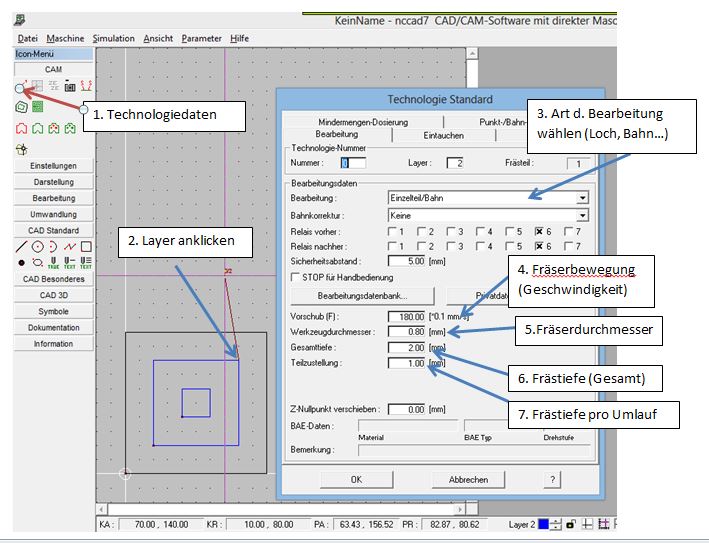This screenshot has height=543, width=709.
Task: Click the blue Layer 2 color swatch
Action: [x=543, y=524]
